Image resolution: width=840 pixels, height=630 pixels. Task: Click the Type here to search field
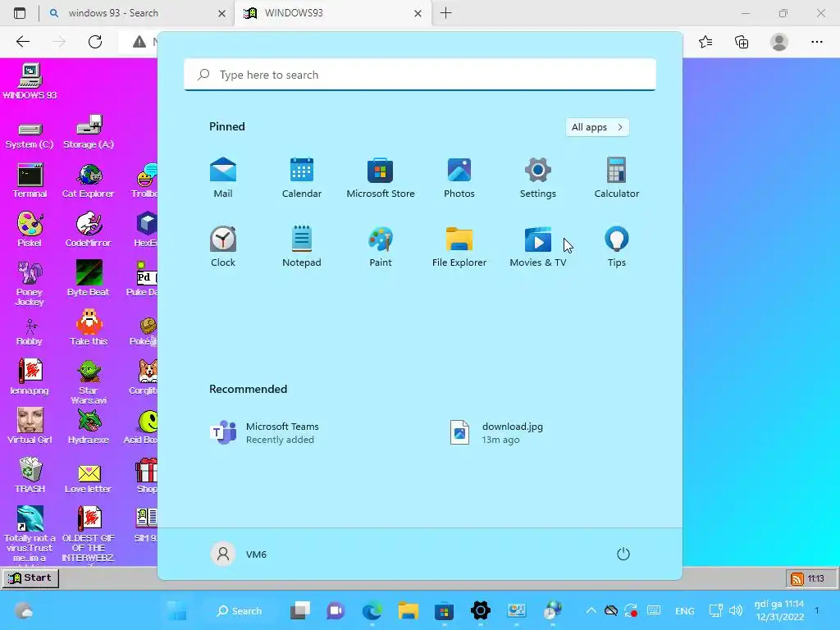(x=420, y=75)
